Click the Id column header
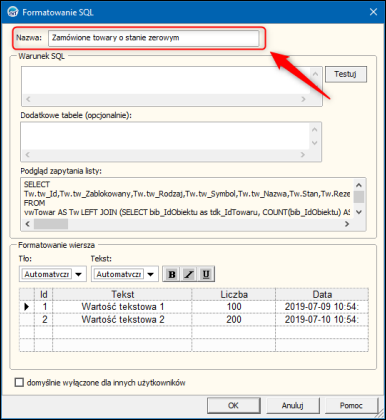Screen dimensions: 386x420 [x=44, y=295]
